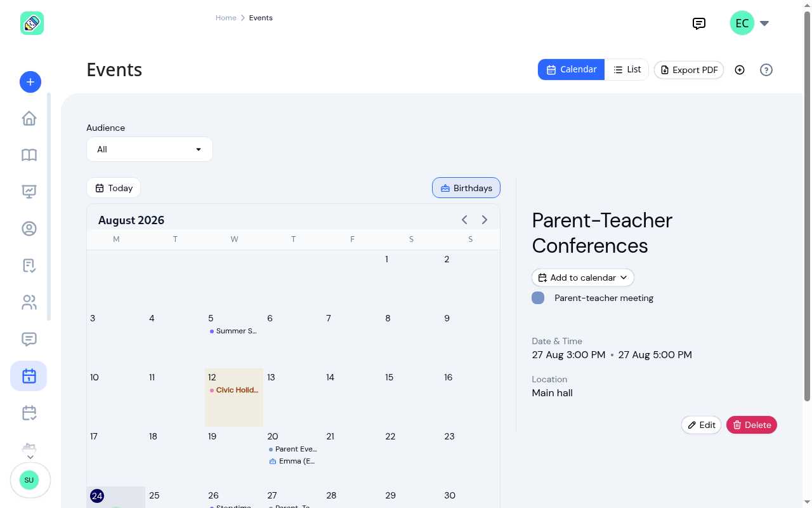Open the presentation chart sidebar icon

coord(29,192)
